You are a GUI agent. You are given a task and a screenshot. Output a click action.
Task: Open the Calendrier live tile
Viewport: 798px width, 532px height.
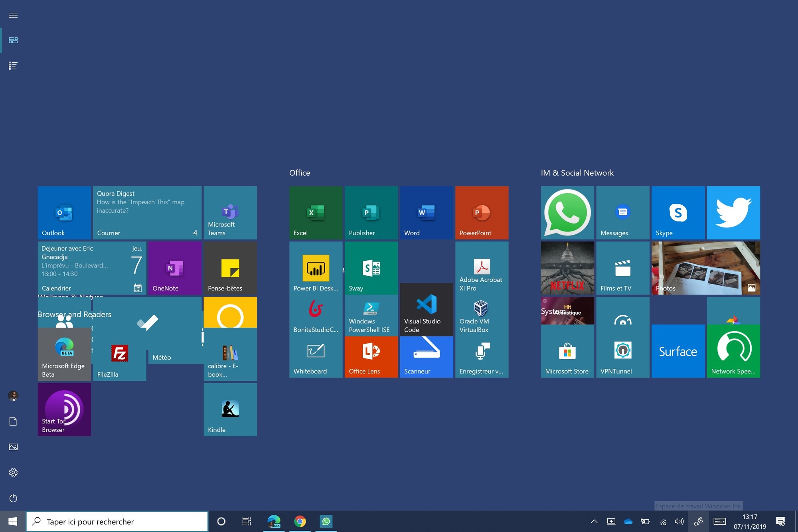92,268
